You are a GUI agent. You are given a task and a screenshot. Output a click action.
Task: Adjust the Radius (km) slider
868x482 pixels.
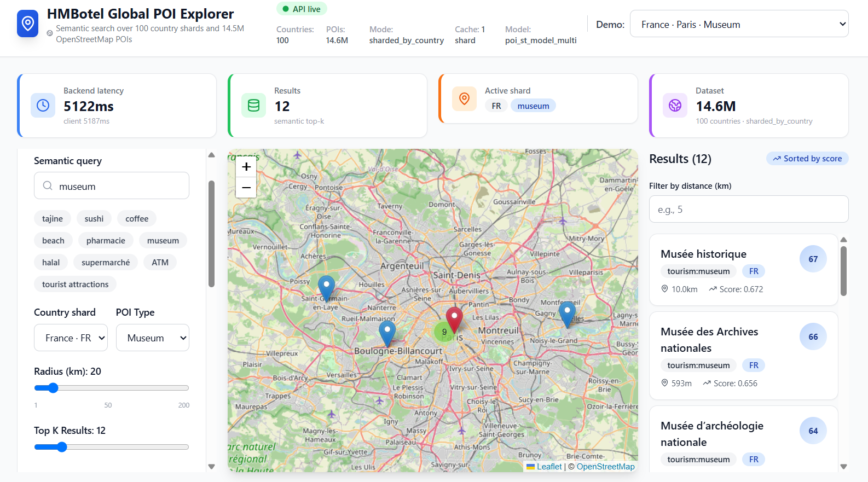click(112, 388)
